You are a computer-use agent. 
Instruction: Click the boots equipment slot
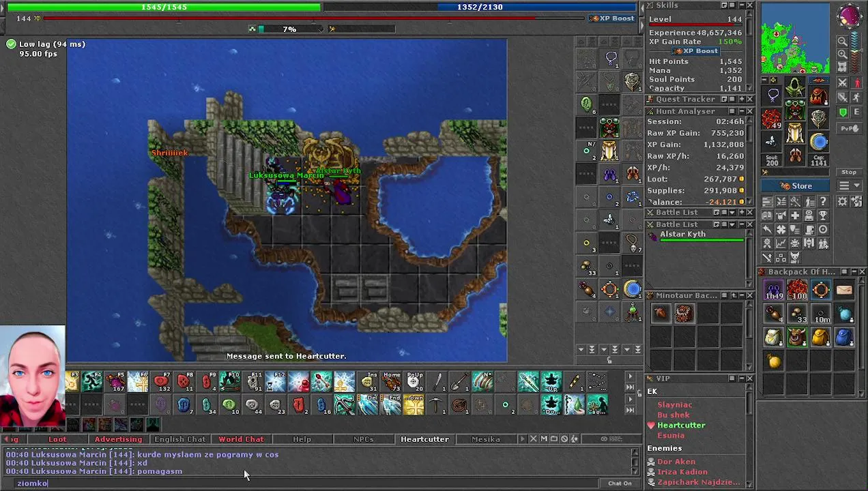click(x=795, y=155)
